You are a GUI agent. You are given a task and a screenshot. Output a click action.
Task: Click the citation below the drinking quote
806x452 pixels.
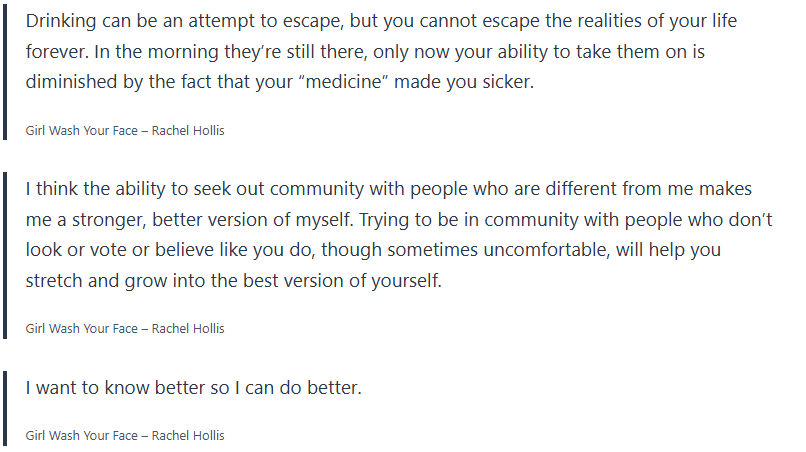pos(125,131)
